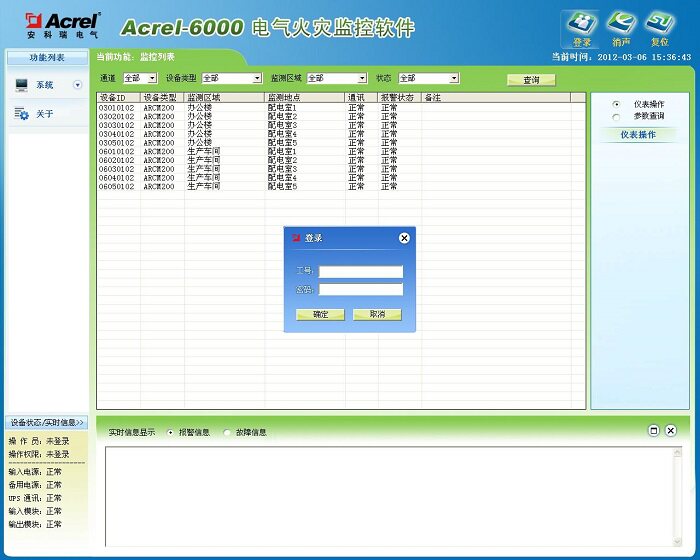This screenshot has height=560, width=700.
Task: Click 配电室1 in the 办公楼 first row
Action: pos(282,108)
